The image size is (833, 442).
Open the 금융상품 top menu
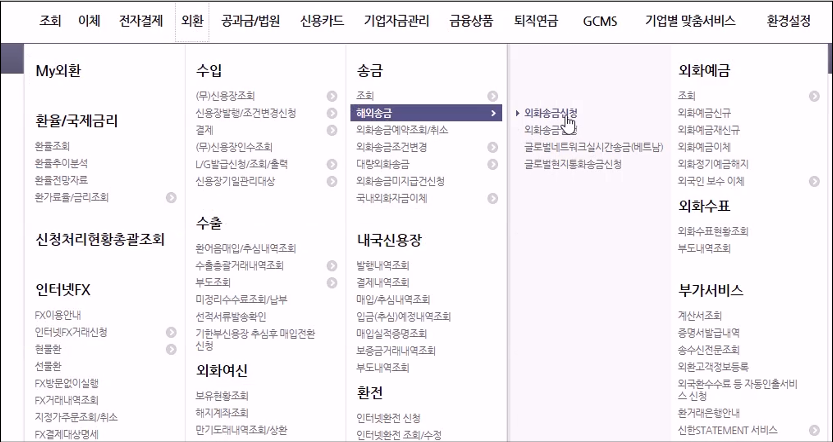click(x=471, y=21)
